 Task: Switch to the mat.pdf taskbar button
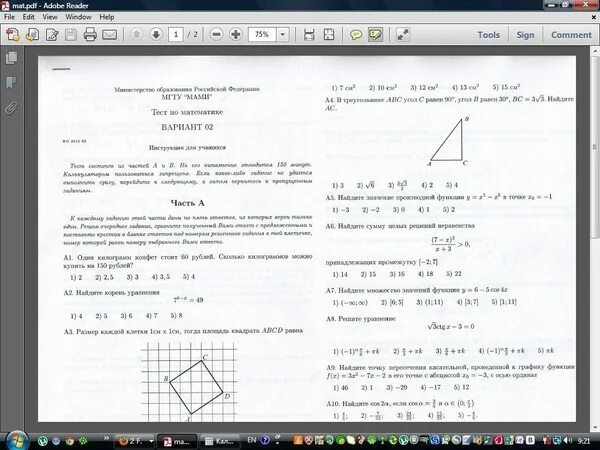click(176, 441)
